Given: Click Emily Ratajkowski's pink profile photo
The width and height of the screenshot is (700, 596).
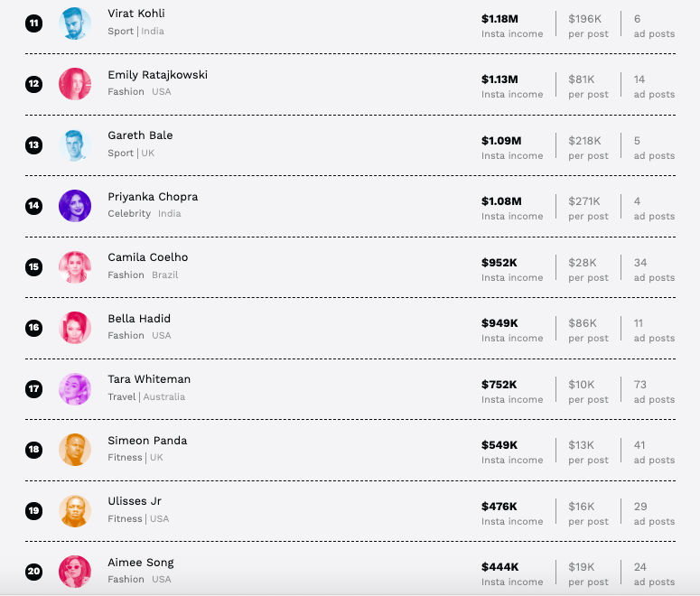Looking at the screenshot, I should pos(75,84).
